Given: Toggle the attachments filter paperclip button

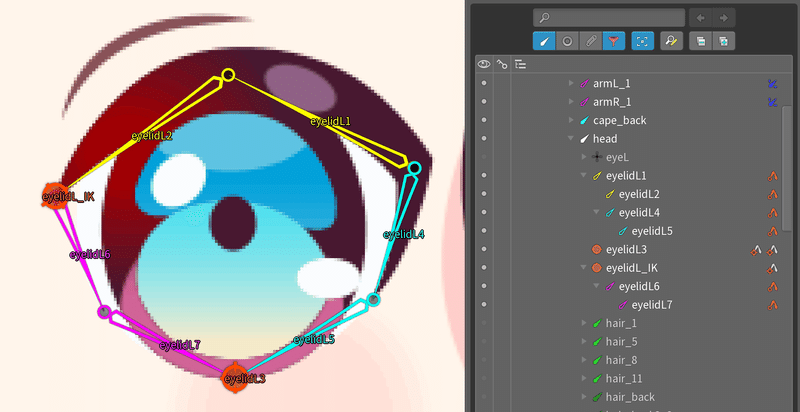Looking at the screenshot, I should [590, 41].
